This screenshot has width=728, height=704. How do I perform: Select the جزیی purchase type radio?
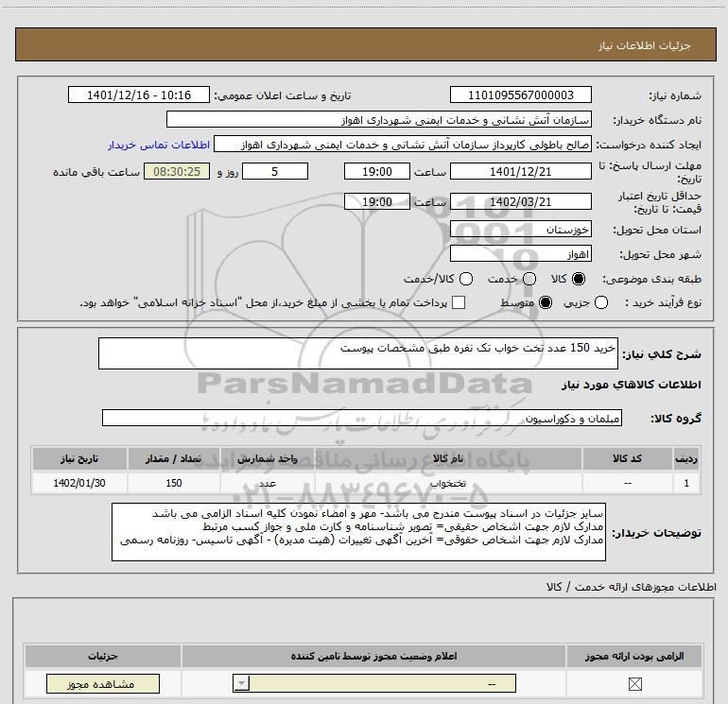(x=601, y=302)
